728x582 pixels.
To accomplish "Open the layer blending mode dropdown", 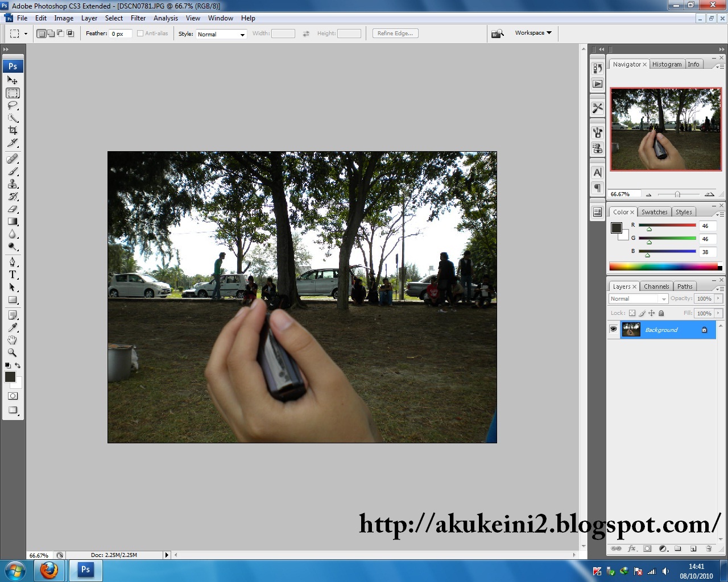I will click(638, 298).
